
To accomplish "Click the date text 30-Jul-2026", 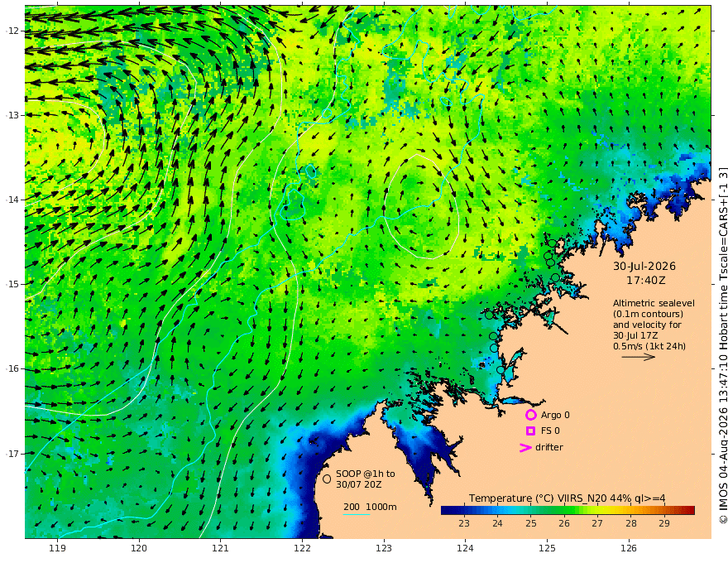I will tap(644, 266).
